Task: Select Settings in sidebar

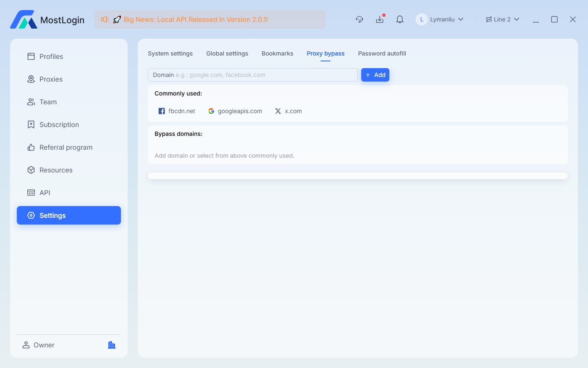Action: 69,215
